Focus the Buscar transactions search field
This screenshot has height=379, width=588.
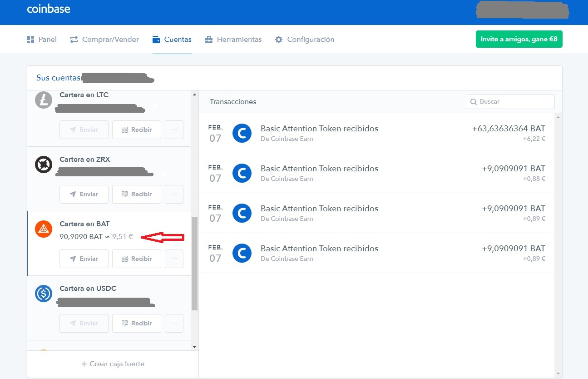(510, 101)
